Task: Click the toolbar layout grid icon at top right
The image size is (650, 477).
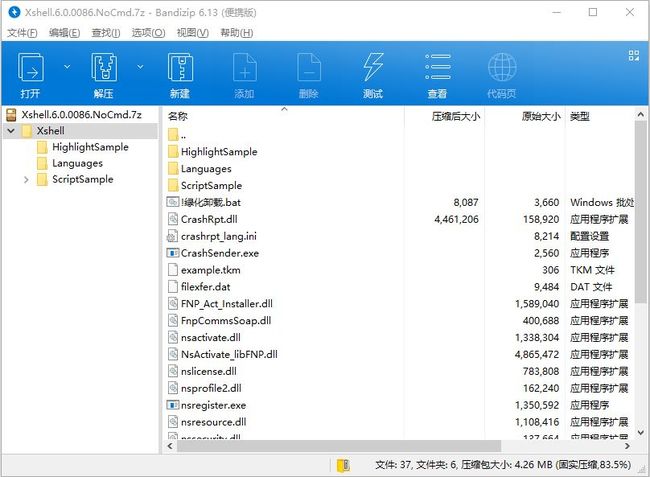Action: (633, 56)
